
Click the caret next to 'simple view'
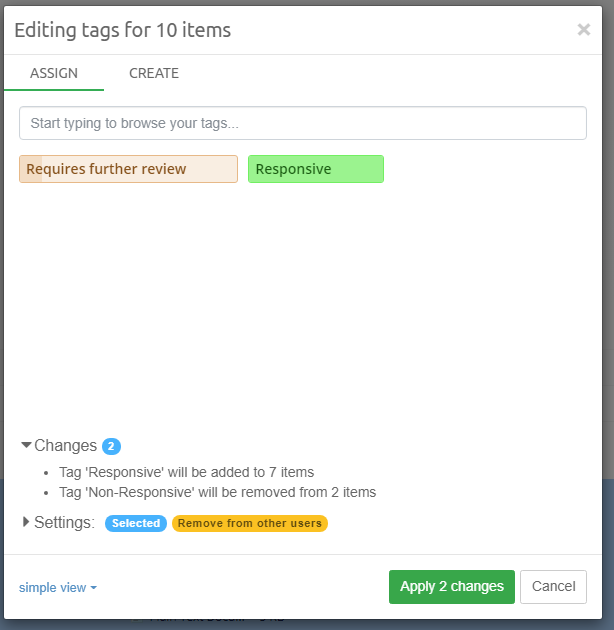94,588
